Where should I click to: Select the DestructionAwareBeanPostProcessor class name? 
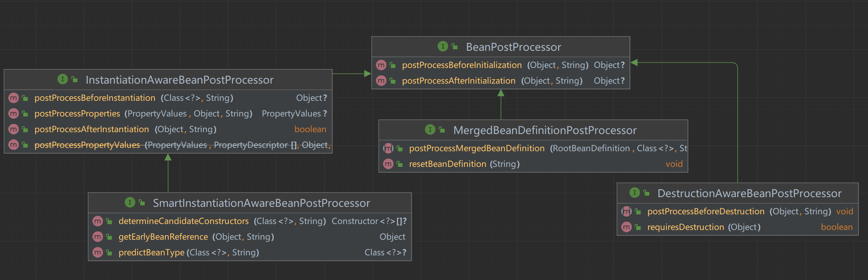pos(749,193)
